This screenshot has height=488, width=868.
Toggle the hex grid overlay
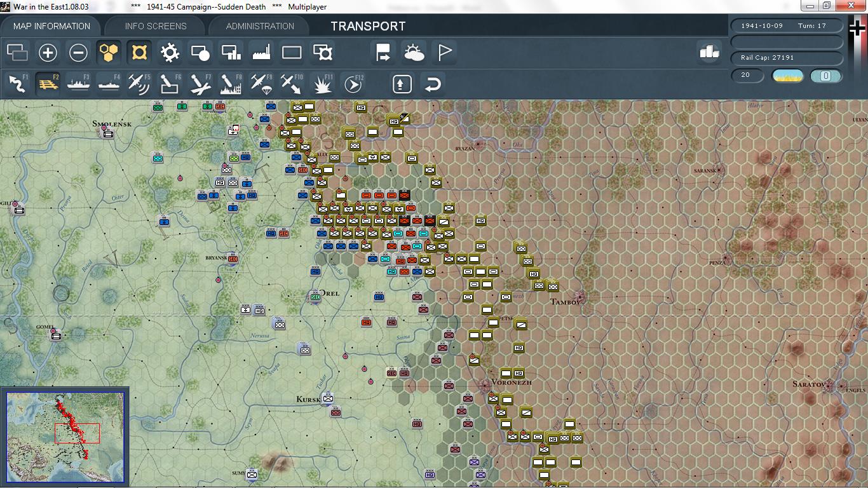[109, 52]
